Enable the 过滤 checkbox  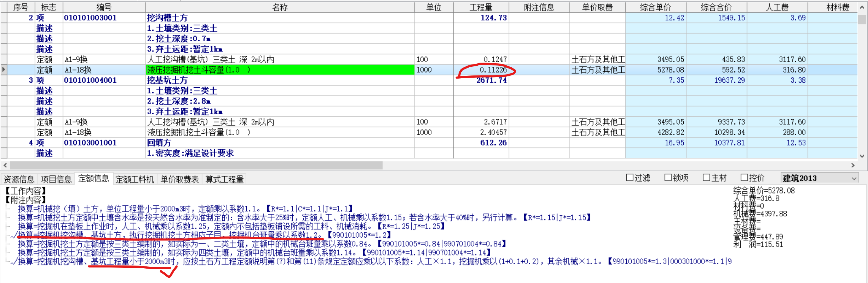[629, 178]
